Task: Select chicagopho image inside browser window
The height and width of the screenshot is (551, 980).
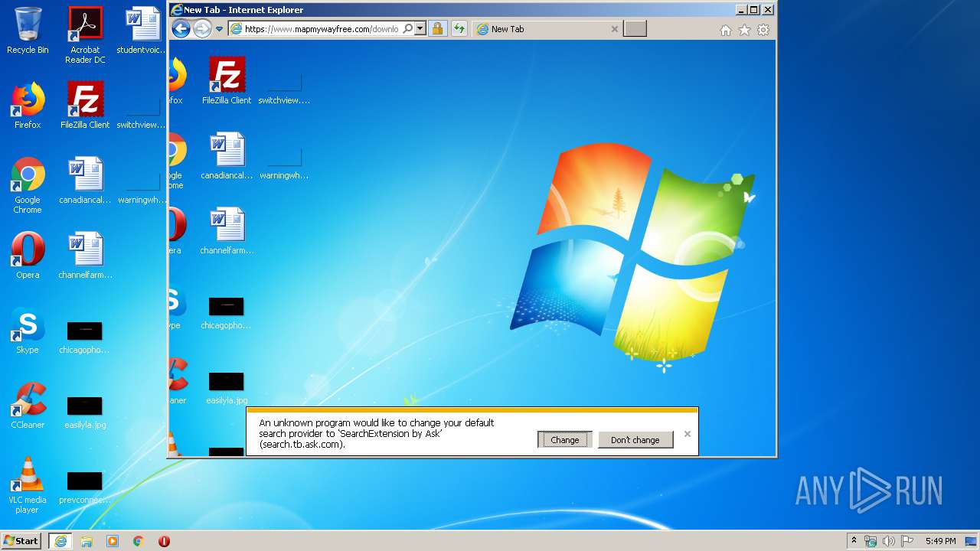Action: [x=226, y=312]
